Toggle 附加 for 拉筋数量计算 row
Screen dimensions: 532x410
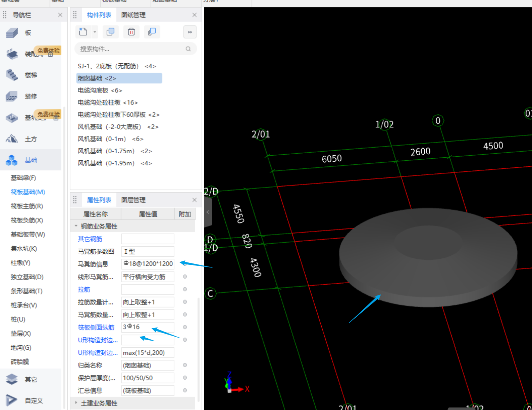185,302
